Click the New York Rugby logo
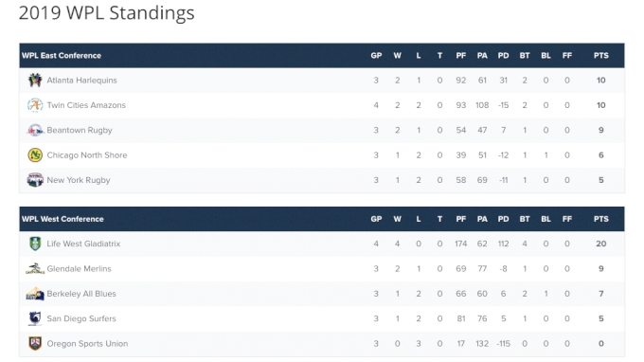The height and width of the screenshot is (362, 644). tap(35, 180)
